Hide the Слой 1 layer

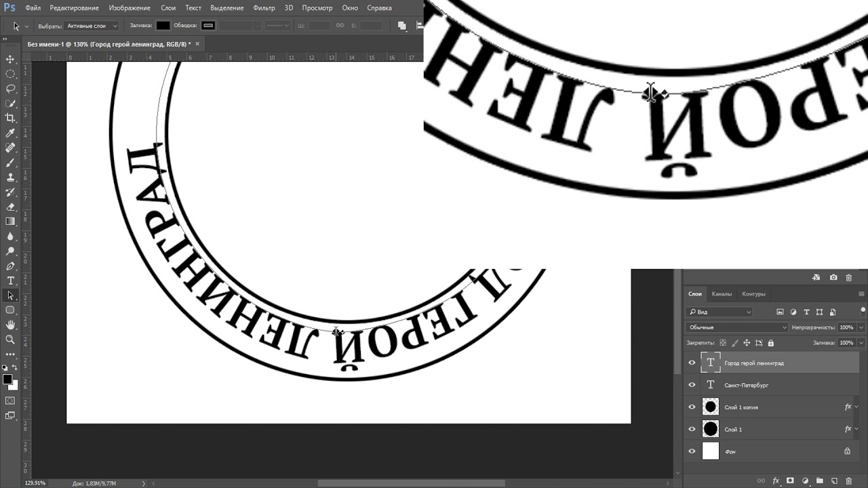point(692,429)
